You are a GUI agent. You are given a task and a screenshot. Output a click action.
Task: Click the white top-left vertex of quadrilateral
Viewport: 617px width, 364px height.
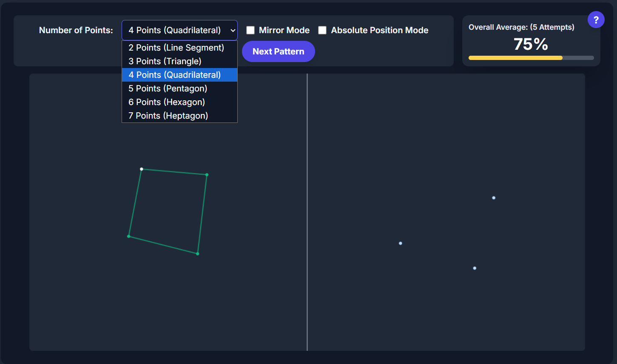142,169
